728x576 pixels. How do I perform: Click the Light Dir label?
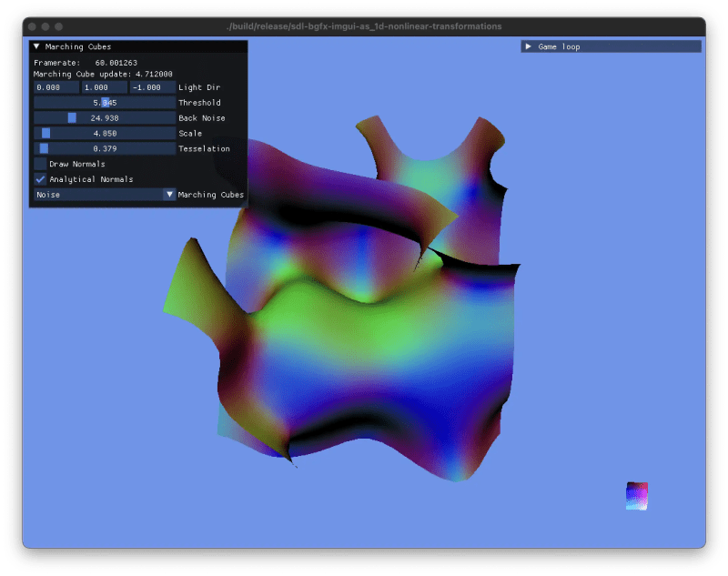click(199, 87)
